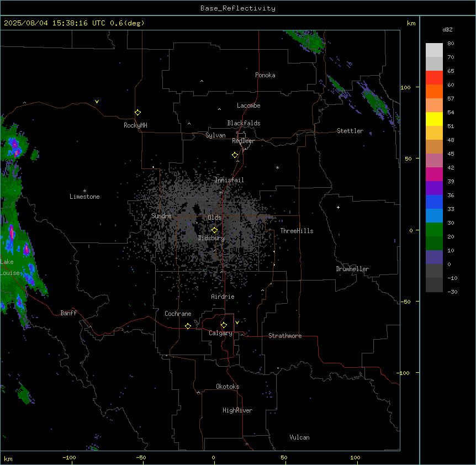The width and height of the screenshot is (476, 465).
Task: Click the yellow diamond marker south of RedDeer
Action: point(235,155)
